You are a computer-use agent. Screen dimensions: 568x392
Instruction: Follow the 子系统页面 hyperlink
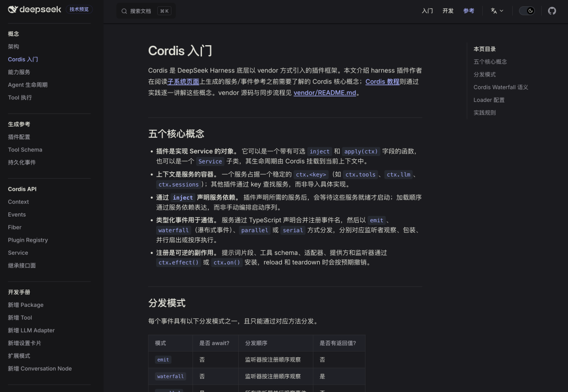tap(184, 81)
